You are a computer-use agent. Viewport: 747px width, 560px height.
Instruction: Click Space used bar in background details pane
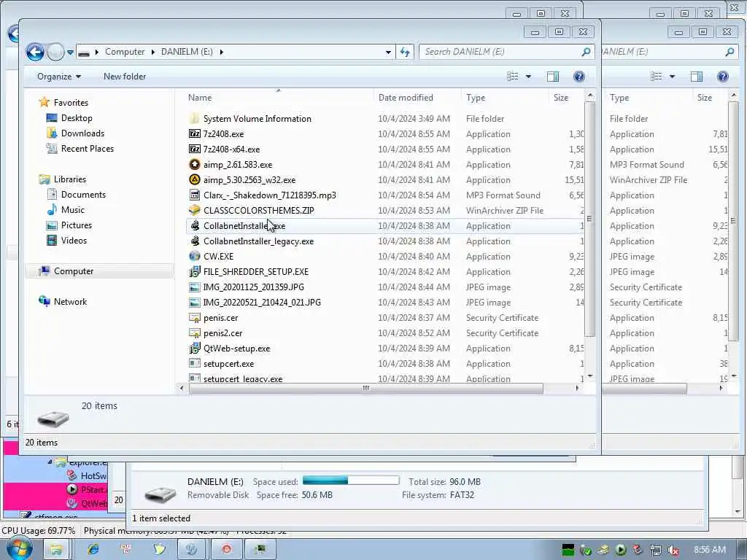coord(351,480)
